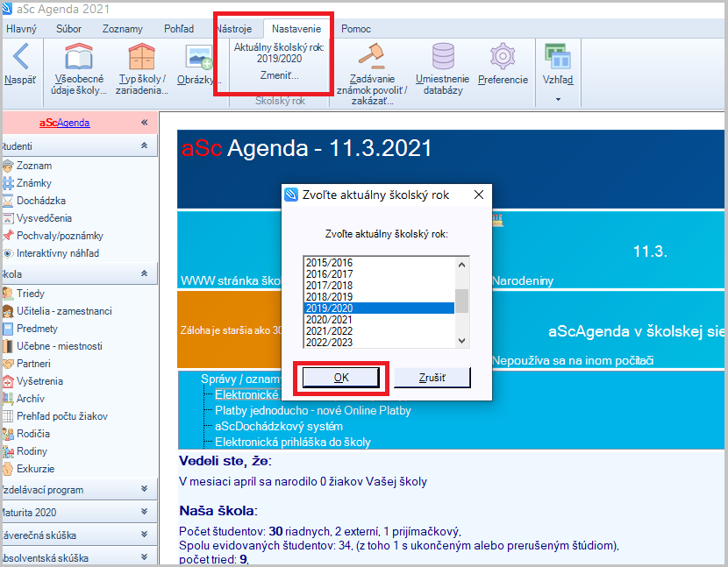Expand the Záverečná skúška section

(x=145, y=534)
